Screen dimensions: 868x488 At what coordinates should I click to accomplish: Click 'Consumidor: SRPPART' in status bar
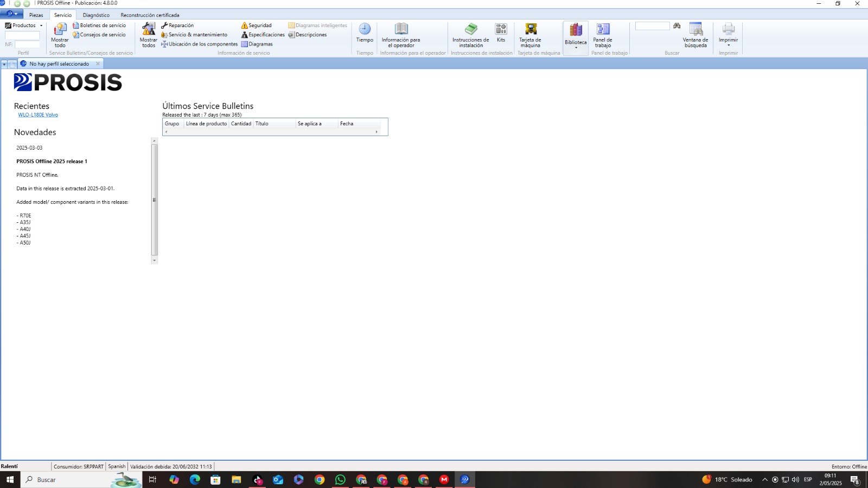tap(79, 466)
